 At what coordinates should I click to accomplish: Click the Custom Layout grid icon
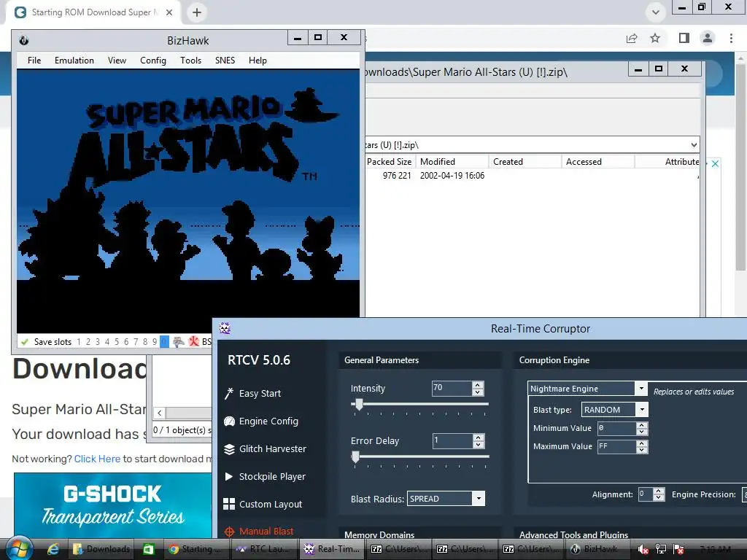point(229,504)
